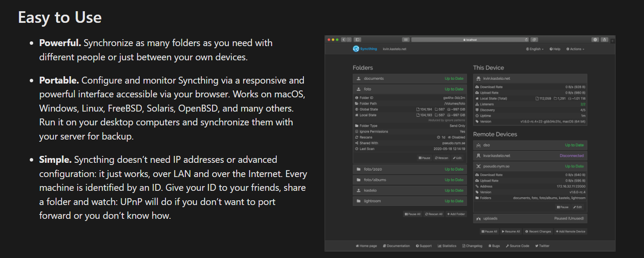Click the localhost address bar
This screenshot has height=258, width=644.
(470, 40)
